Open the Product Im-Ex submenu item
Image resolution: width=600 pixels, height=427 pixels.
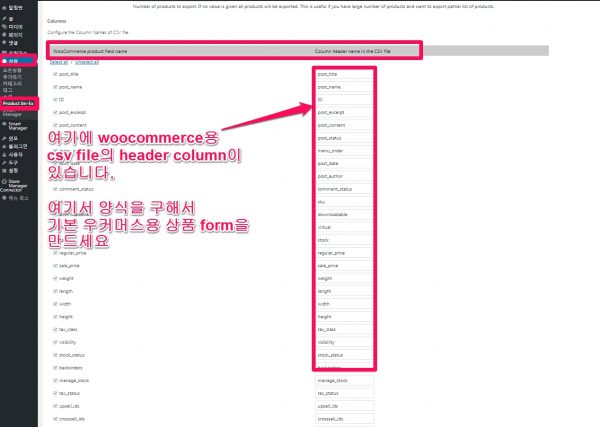(18, 103)
